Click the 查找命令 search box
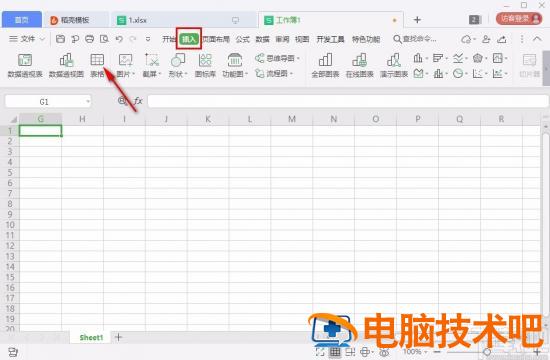Screen dimensions: 550x360 click(415, 39)
